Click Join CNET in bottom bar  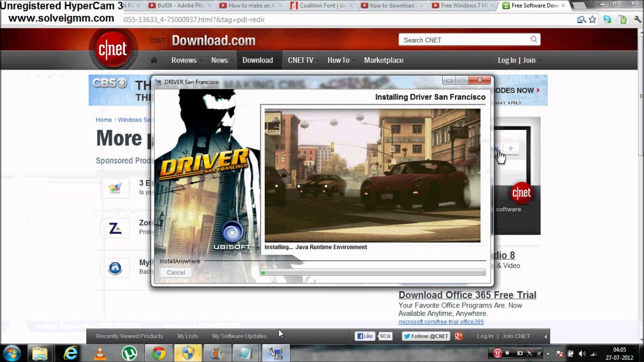point(516,336)
